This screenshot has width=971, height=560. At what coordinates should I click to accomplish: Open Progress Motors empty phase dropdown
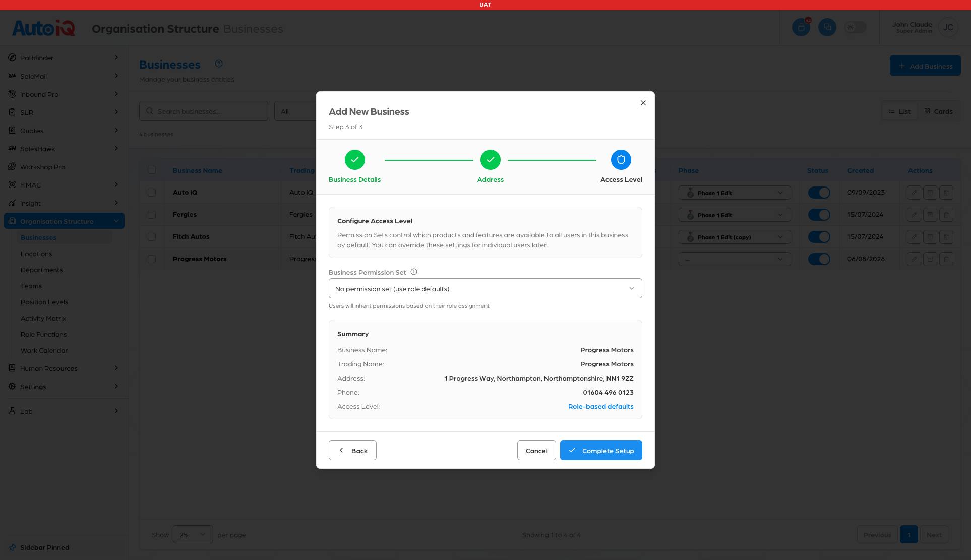click(735, 259)
